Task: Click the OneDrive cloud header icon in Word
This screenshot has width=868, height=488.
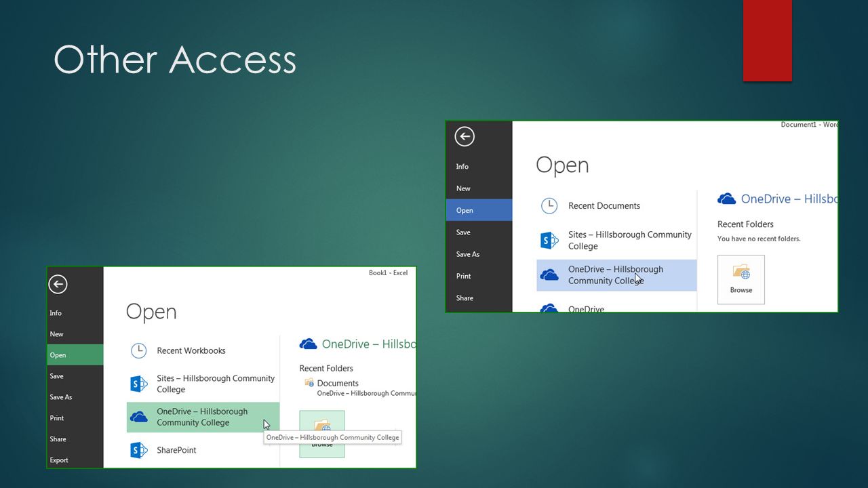Action: [726, 199]
